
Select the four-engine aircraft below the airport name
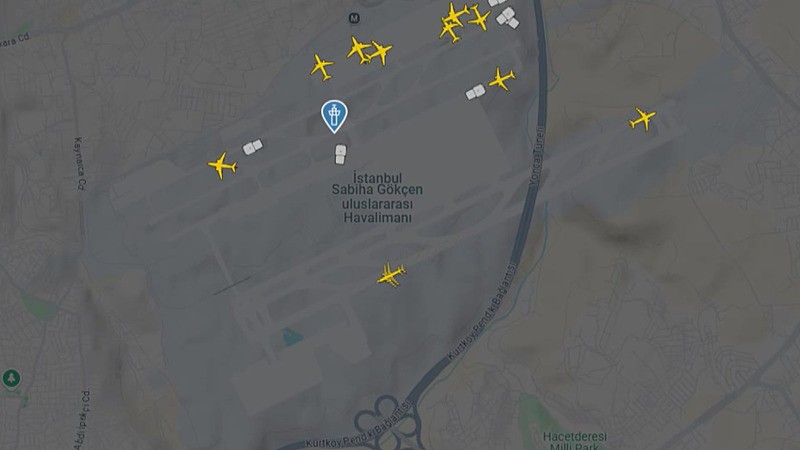point(391,275)
